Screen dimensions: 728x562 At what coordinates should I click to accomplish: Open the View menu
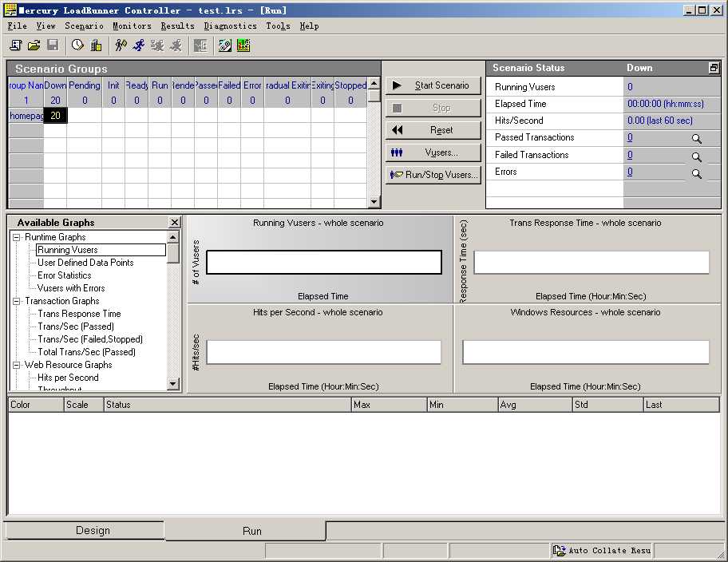(x=45, y=26)
